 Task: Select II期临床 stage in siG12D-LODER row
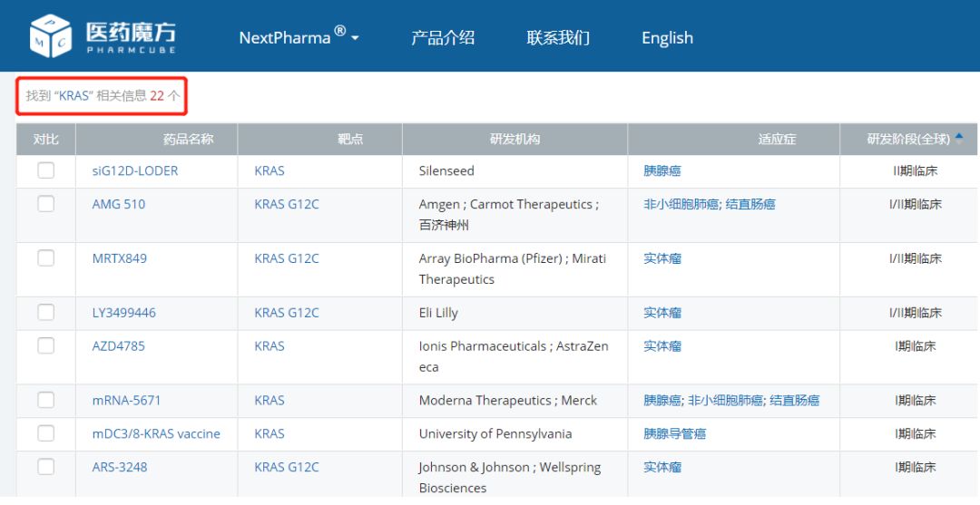915,171
